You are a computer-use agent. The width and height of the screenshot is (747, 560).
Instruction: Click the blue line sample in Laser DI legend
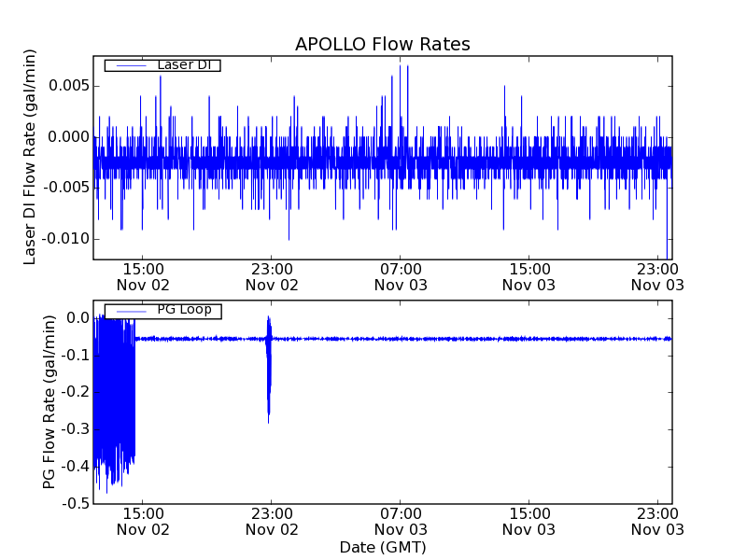tap(129, 65)
